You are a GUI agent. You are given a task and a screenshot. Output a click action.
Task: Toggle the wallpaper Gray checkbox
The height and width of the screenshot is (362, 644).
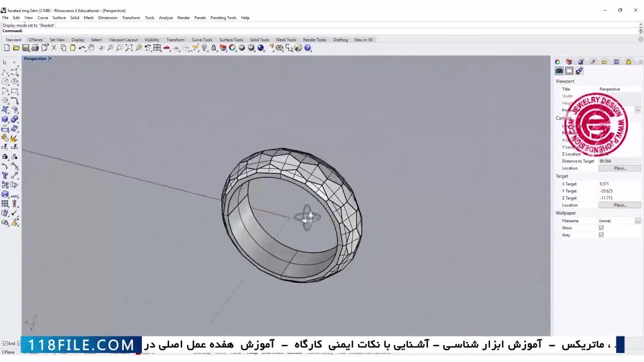tap(601, 235)
